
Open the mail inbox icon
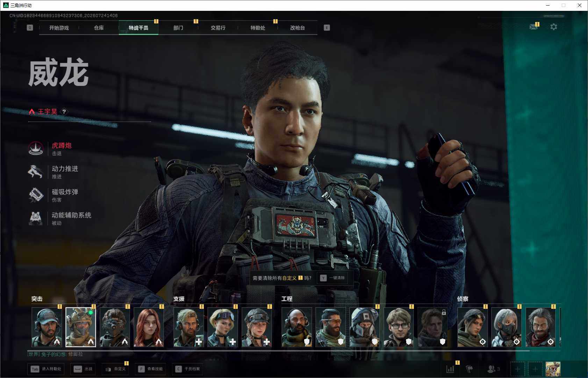point(533,27)
